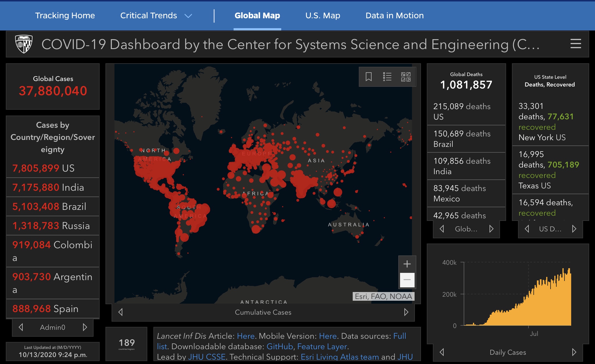Screen dimensions: 595x364
Task: Go to previous map view before Cumulative Cases
Action: point(121,312)
